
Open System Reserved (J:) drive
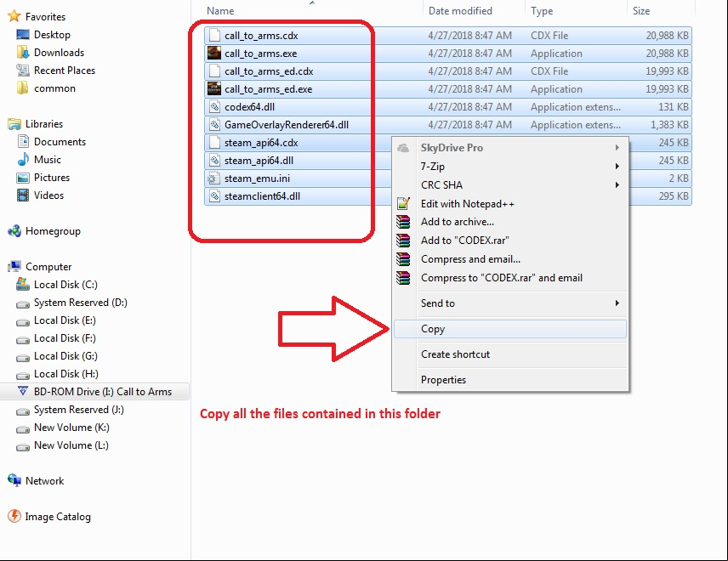pyautogui.click(x=79, y=409)
